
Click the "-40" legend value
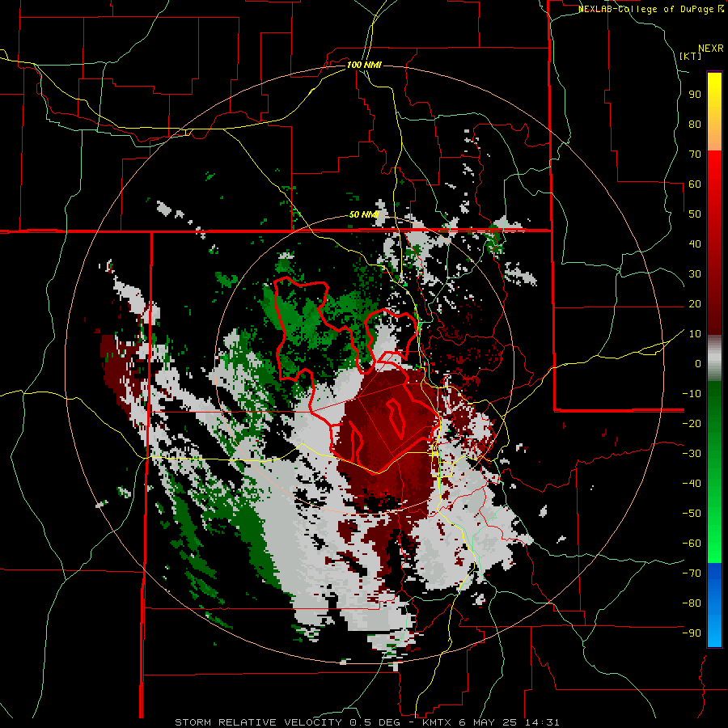click(692, 484)
